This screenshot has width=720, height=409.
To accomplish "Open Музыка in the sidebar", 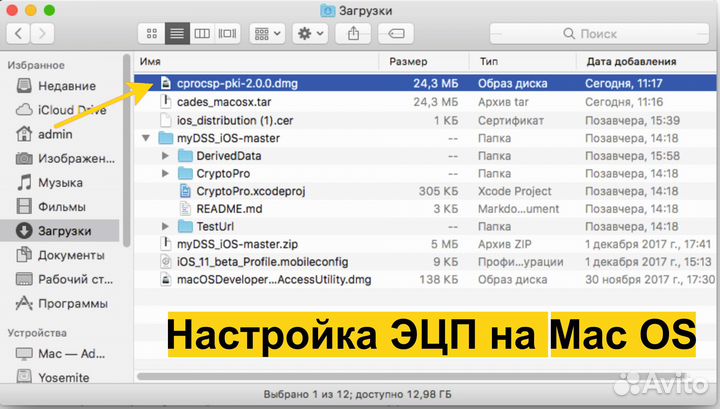I will [x=61, y=183].
